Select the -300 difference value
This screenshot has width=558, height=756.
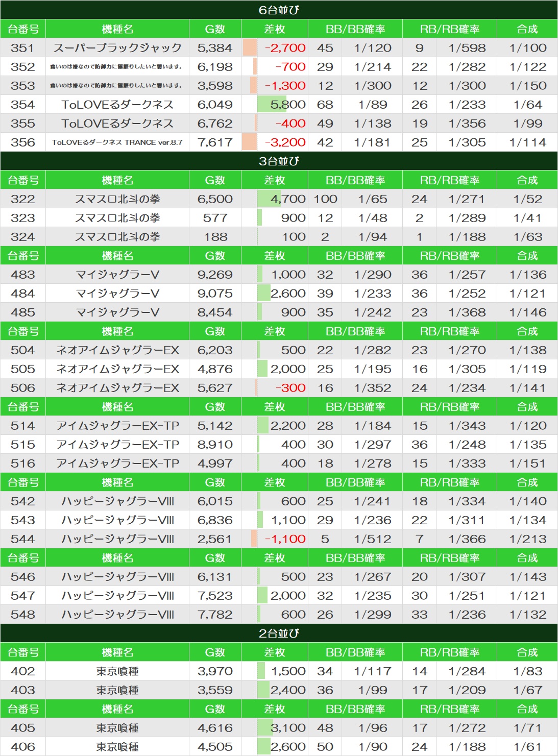[290, 387]
